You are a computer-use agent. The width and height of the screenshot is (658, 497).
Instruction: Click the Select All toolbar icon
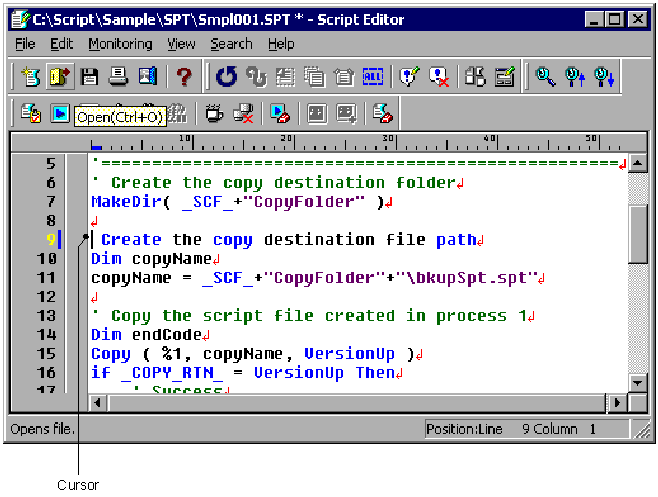373,77
